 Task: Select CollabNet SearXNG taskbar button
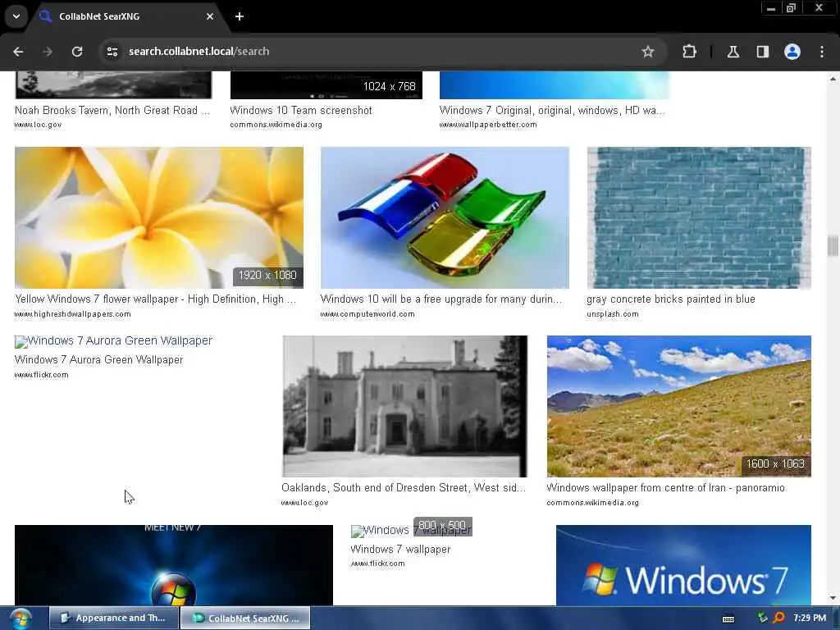click(245, 618)
